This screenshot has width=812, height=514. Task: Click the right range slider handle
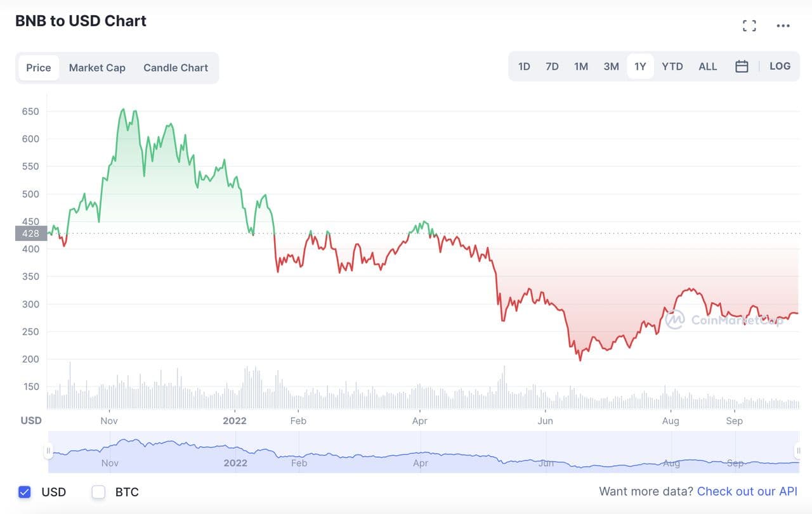tap(798, 451)
